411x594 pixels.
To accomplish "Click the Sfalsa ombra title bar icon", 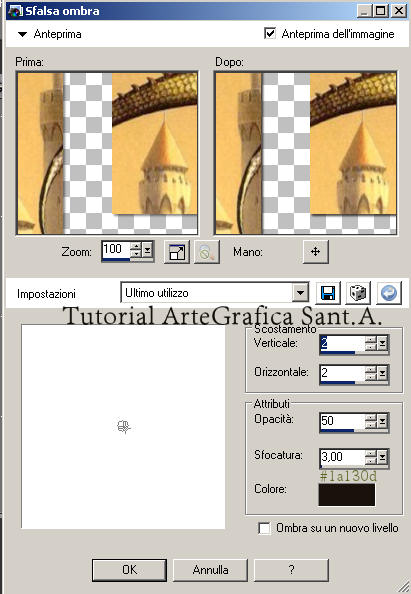I will [15, 11].
